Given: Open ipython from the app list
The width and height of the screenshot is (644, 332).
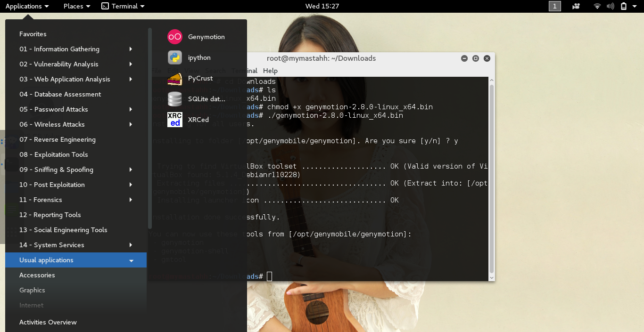Looking at the screenshot, I should click(x=189, y=57).
